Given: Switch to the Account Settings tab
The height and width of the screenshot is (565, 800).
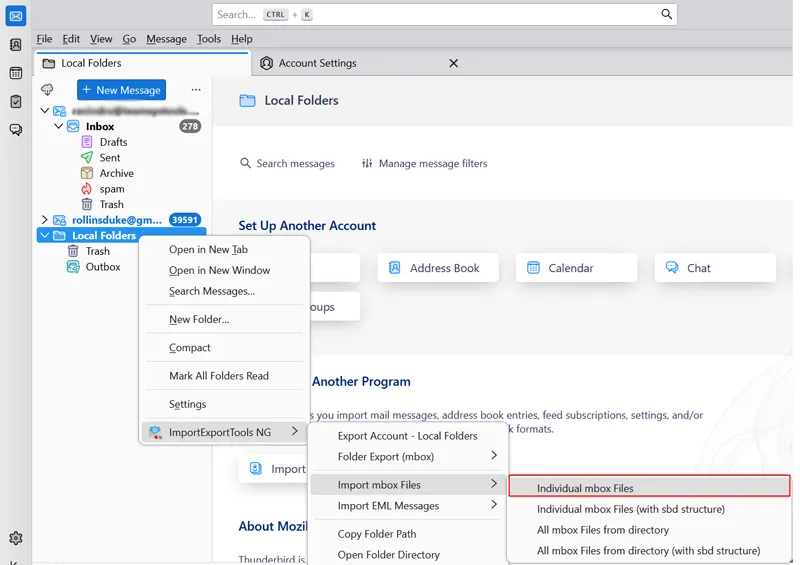Looking at the screenshot, I should click(x=317, y=63).
